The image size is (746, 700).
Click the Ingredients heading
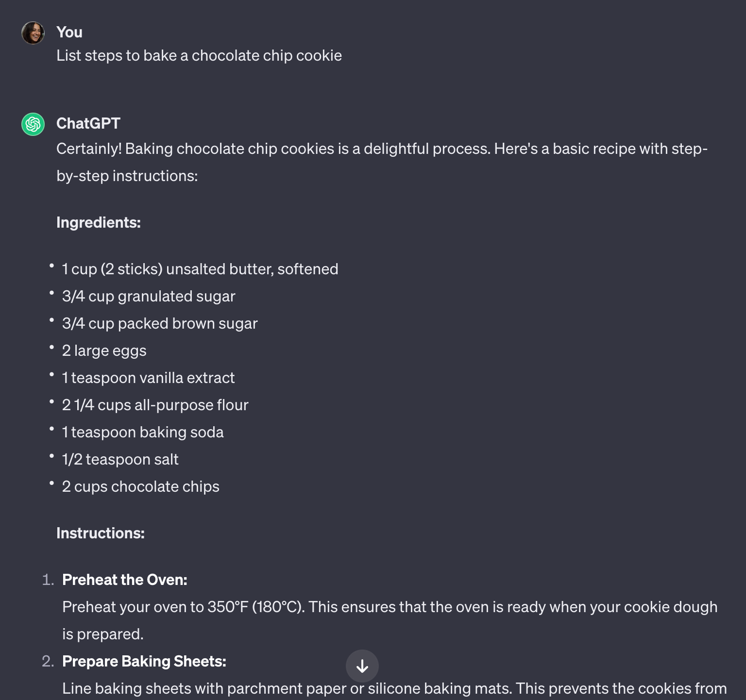99,223
